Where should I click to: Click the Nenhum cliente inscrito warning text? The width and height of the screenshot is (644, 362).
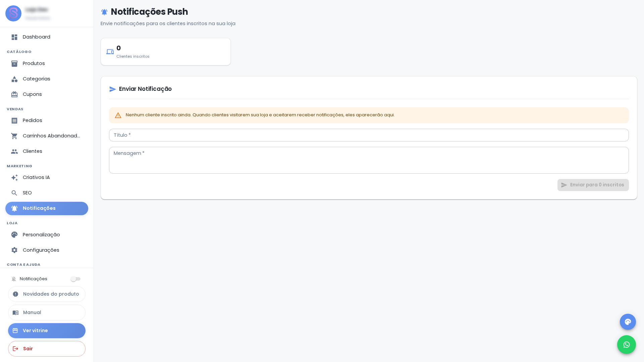(260, 115)
